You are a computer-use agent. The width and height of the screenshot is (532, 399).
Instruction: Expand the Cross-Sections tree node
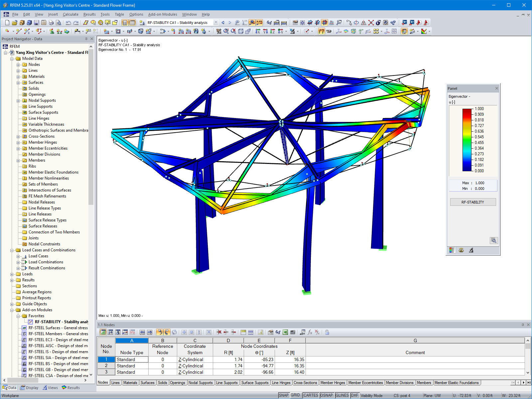(18, 137)
